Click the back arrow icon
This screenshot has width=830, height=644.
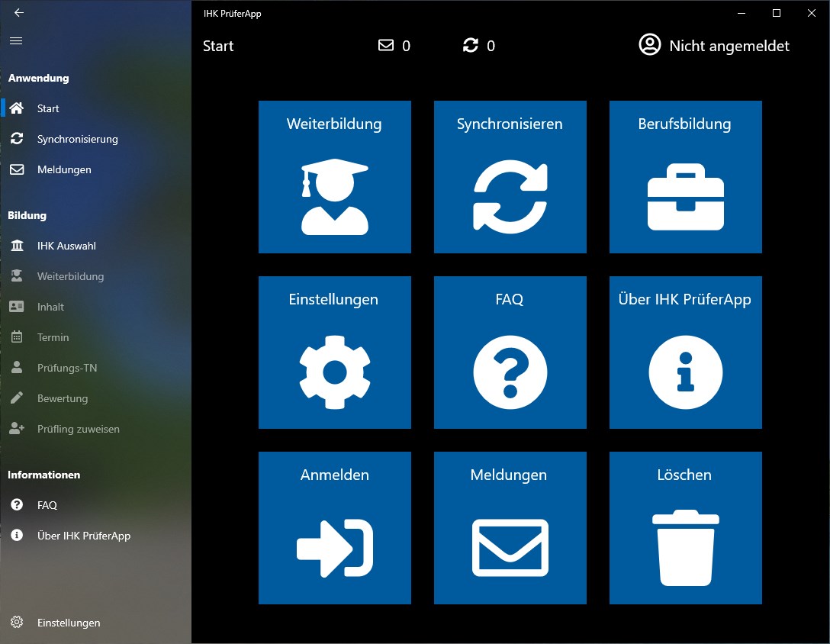coord(19,13)
